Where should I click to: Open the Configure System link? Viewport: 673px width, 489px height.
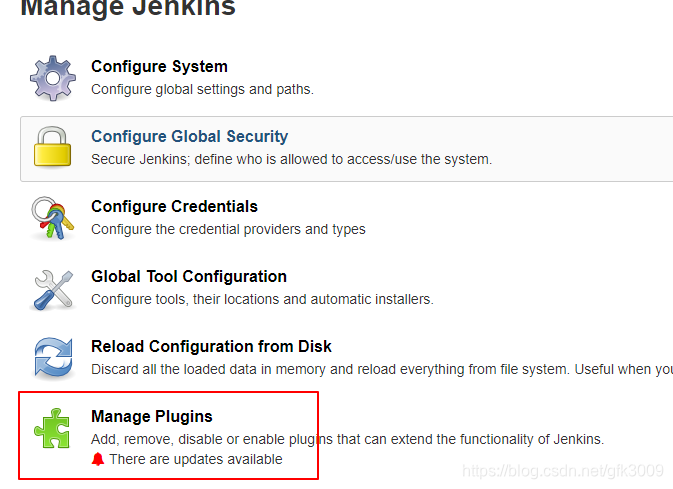pos(159,67)
